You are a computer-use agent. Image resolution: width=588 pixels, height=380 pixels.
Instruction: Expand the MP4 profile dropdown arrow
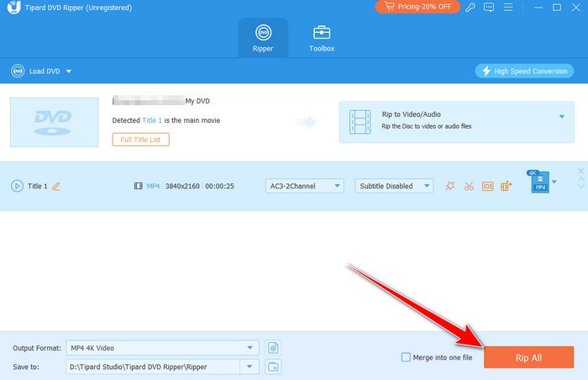(x=554, y=182)
